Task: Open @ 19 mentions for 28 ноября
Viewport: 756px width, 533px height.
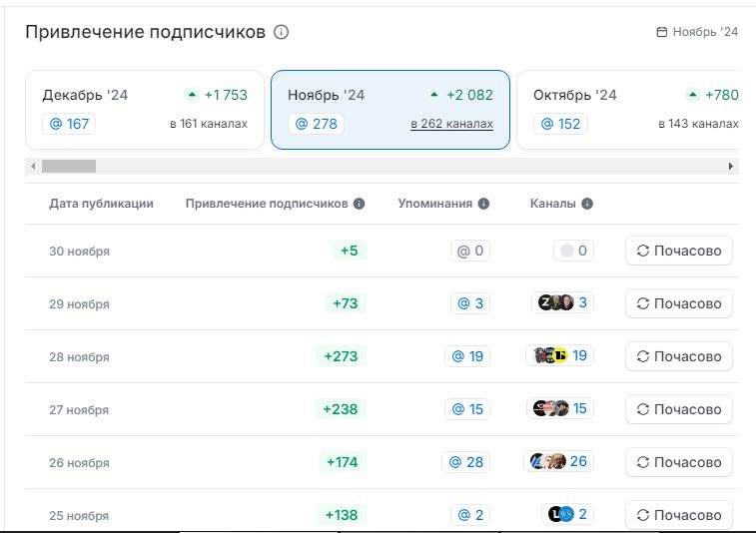Action: point(467,356)
